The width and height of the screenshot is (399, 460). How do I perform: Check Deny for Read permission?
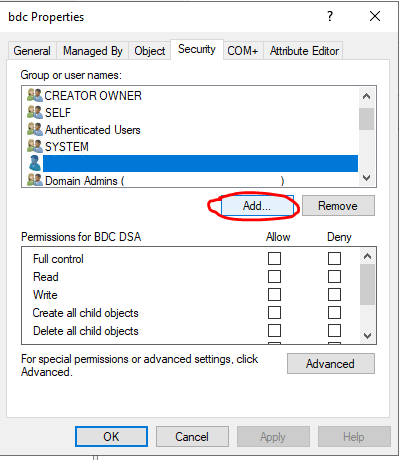[x=334, y=276]
